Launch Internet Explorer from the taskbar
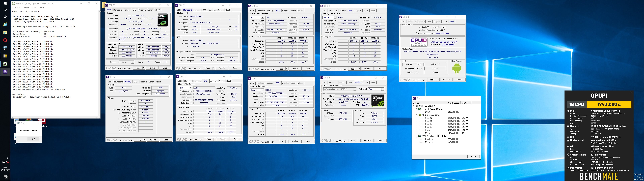The image size is (644, 181). coord(5,24)
